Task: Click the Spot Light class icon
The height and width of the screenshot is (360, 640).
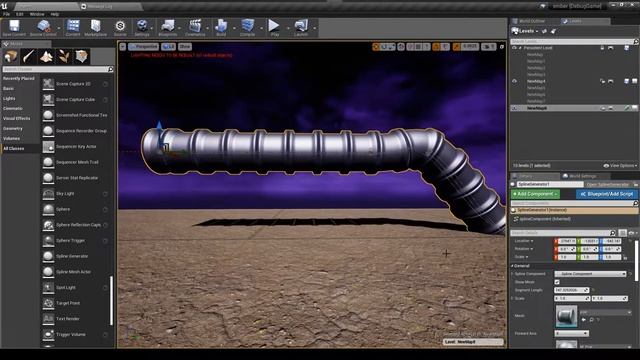Action: (48, 288)
